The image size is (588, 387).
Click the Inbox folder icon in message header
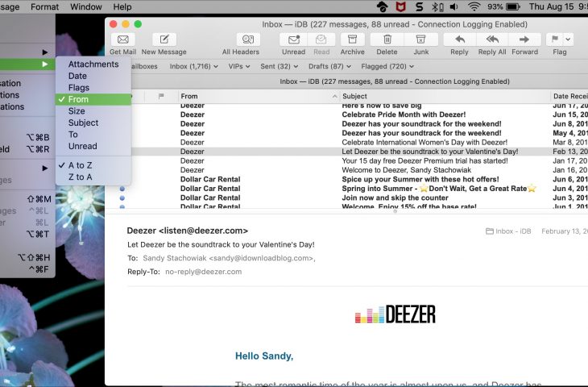point(490,231)
